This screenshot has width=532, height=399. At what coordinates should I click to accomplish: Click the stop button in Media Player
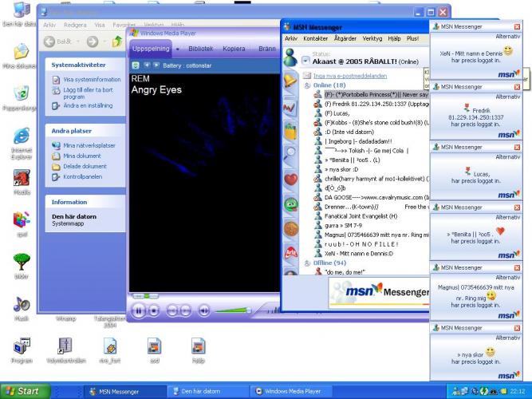click(x=154, y=310)
